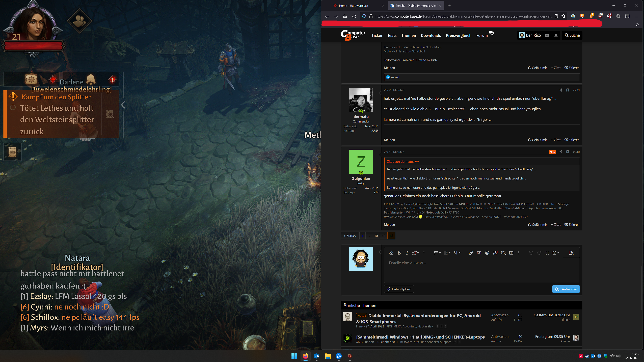Go to page 11 of the thread
This screenshot has width=644, height=362.
[384, 236]
